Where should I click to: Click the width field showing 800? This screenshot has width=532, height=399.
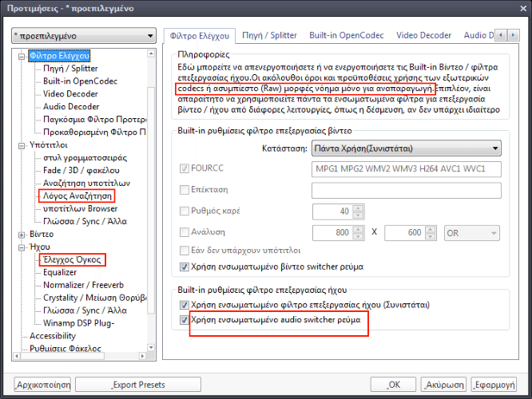(x=333, y=233)
